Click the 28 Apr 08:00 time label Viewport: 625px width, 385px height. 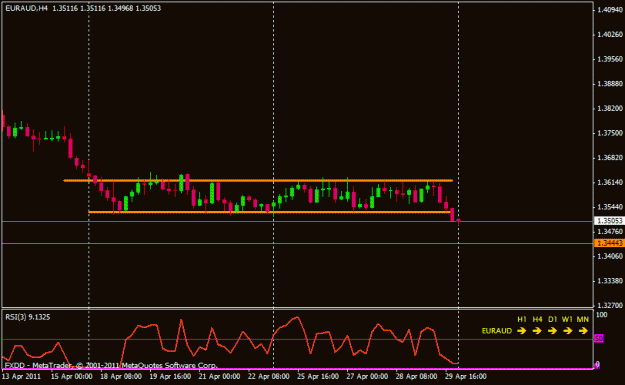[x=417, y=376]
